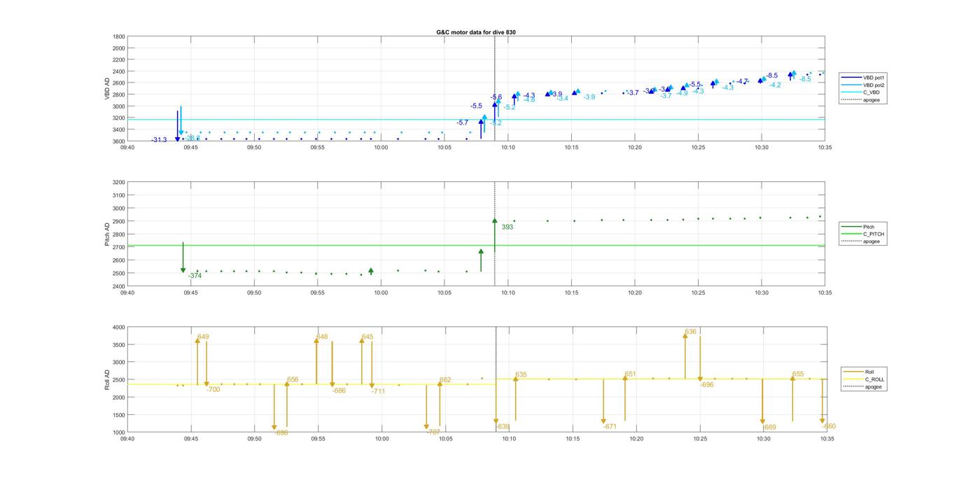Viewport: 980px width, 485px height.
Task: Click the '662' roll data label
Action: pyautogui.click(x=445, y=380)
